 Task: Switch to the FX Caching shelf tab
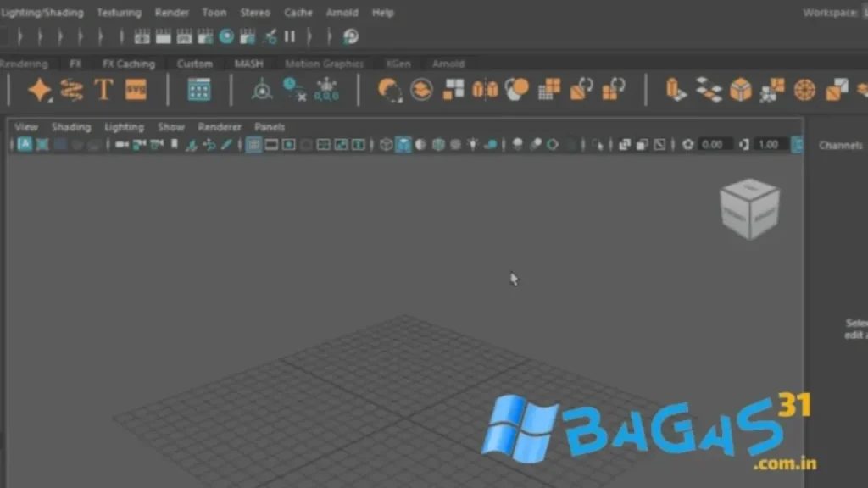click(129, 64)
